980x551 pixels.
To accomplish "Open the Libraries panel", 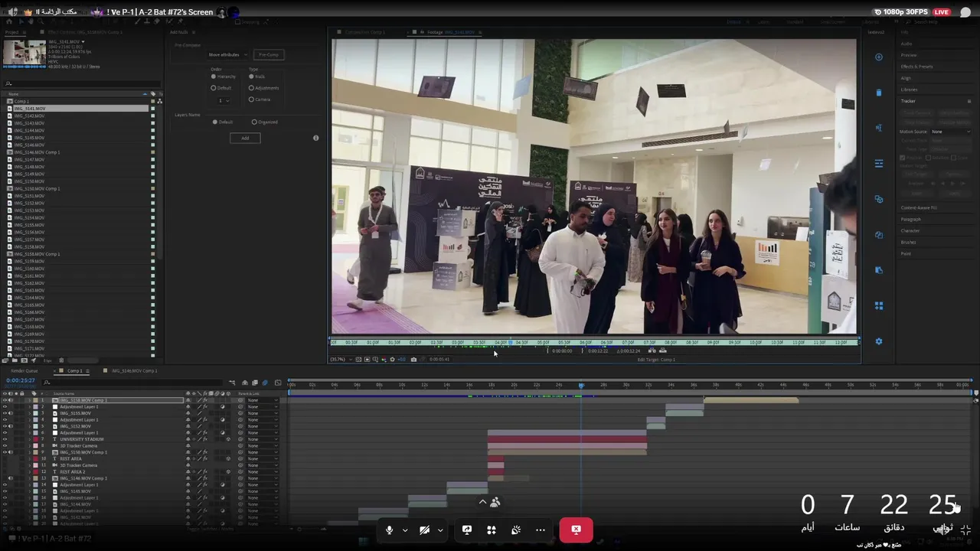I will pyautogui.click(x=909, y=90).
